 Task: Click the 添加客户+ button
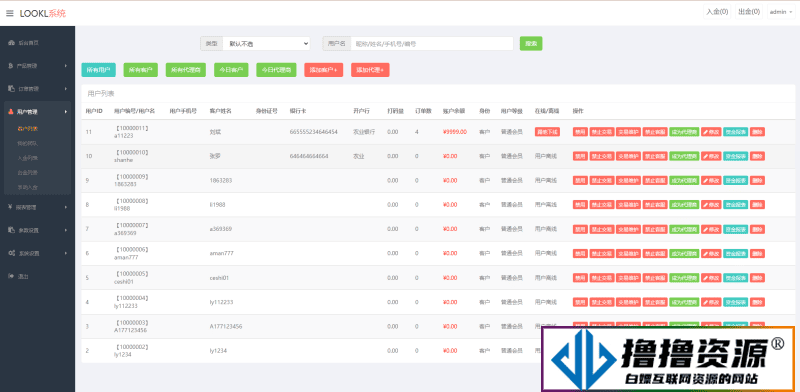tap(323, 70)
